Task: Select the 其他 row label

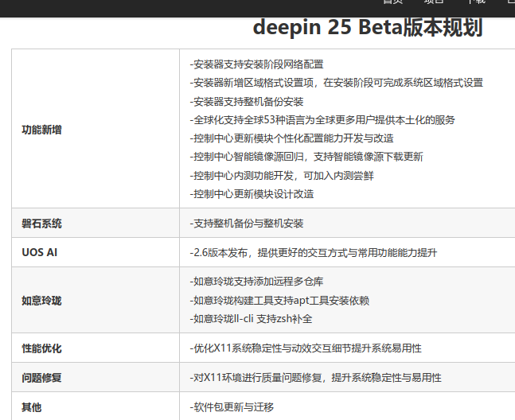Action: tap(32, 407)
